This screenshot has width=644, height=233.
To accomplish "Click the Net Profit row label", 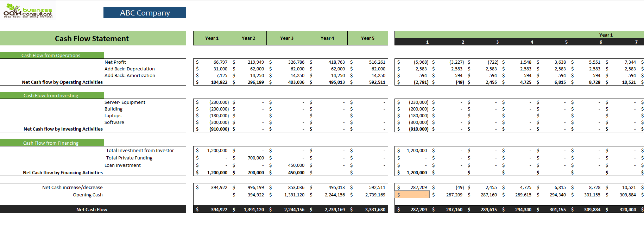I will point(115,62).
